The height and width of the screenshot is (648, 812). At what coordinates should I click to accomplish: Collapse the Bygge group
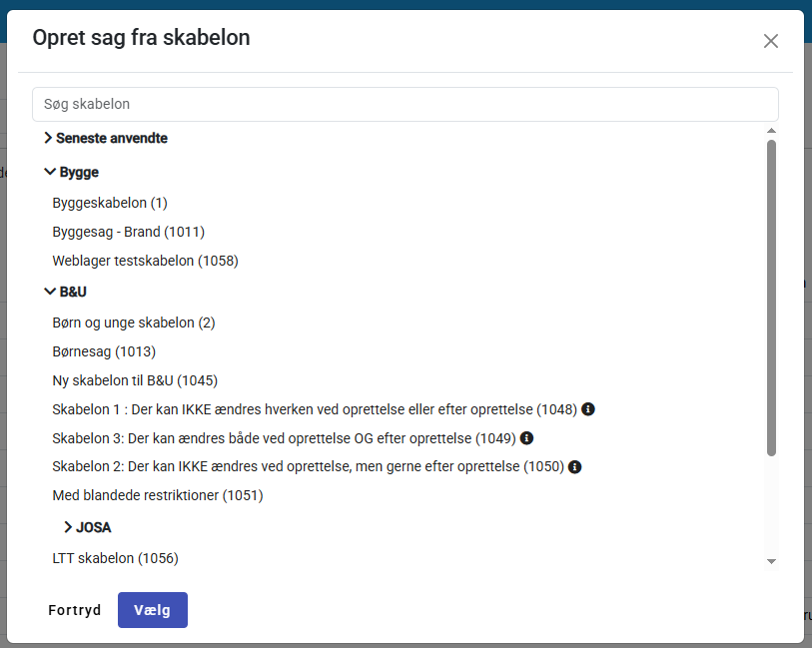pos(50,172)
